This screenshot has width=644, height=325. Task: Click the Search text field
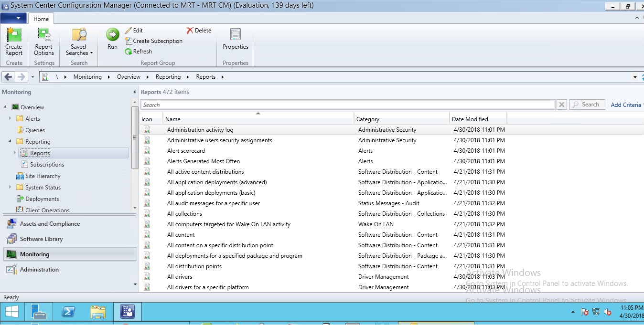coord(348,105)
